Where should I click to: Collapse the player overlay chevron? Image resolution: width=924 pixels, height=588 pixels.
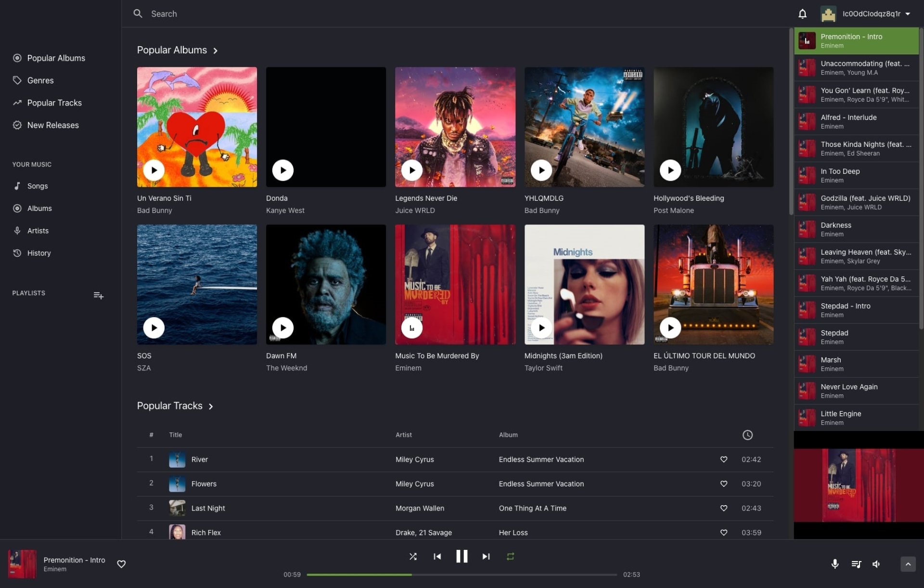click(x=908, y=564)
